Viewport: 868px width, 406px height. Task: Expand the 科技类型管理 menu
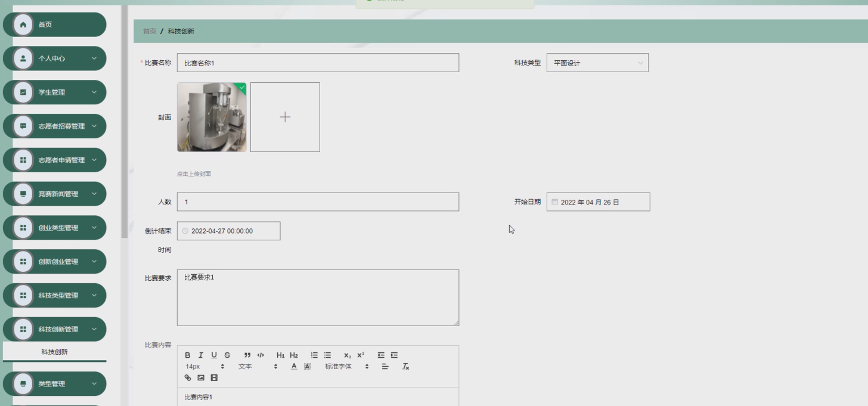[x=55, y=296]
